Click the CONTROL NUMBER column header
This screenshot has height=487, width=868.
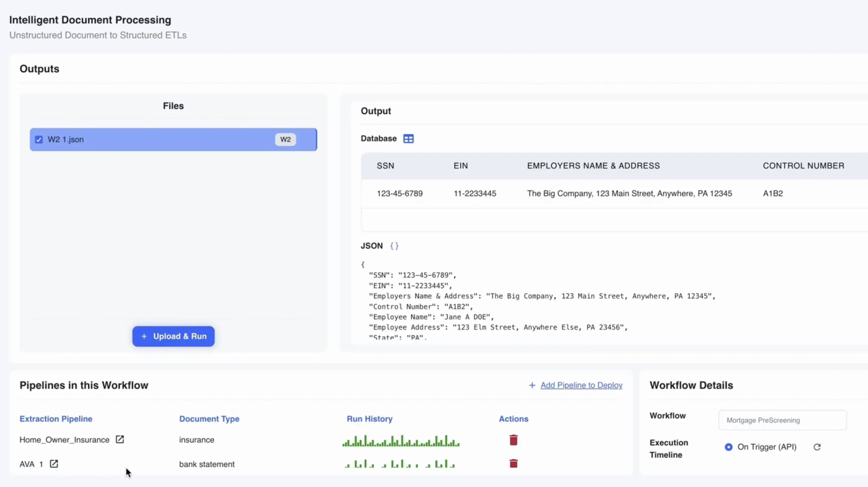(x=804, y=166)
